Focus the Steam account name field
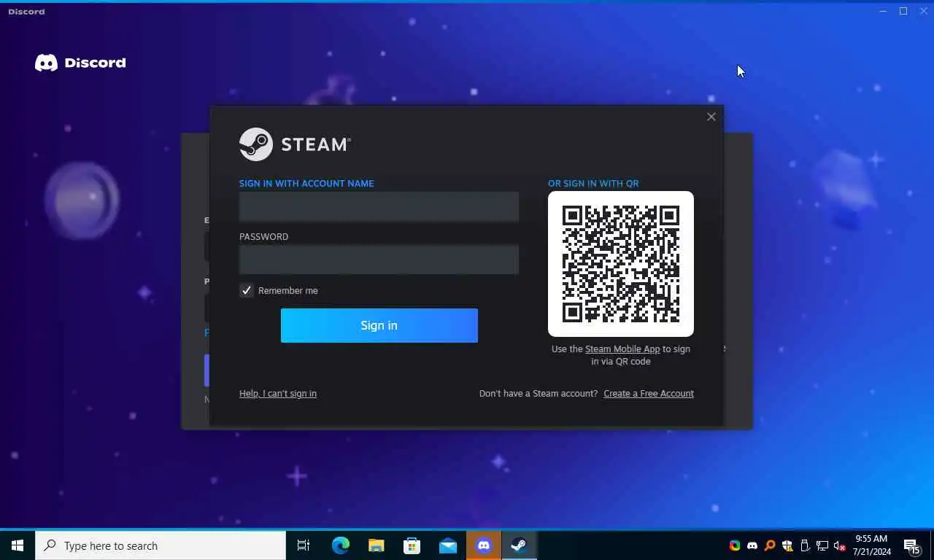Image resolution: width=934 pixels, height=560 pixels. (x=379, y=206)
